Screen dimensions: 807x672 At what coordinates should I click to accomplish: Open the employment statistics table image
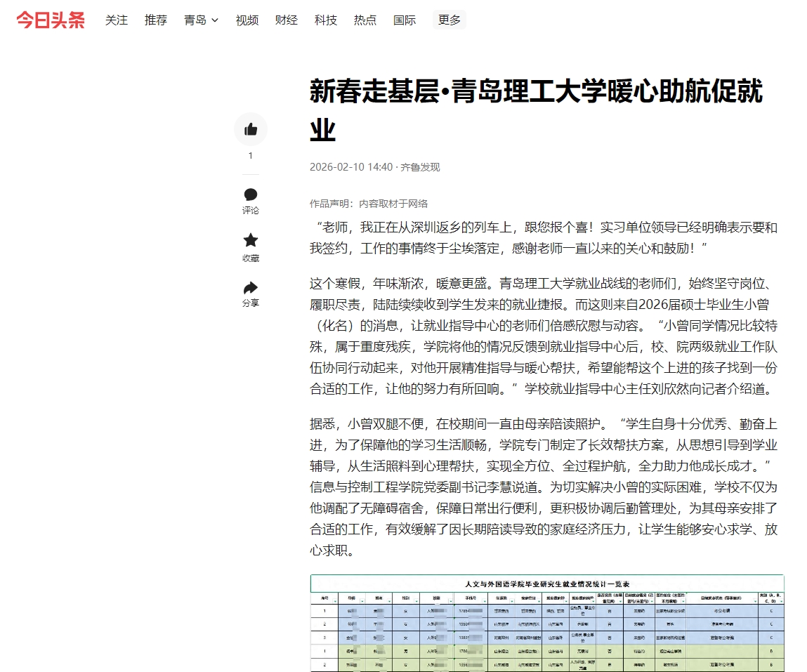(547, 623)
